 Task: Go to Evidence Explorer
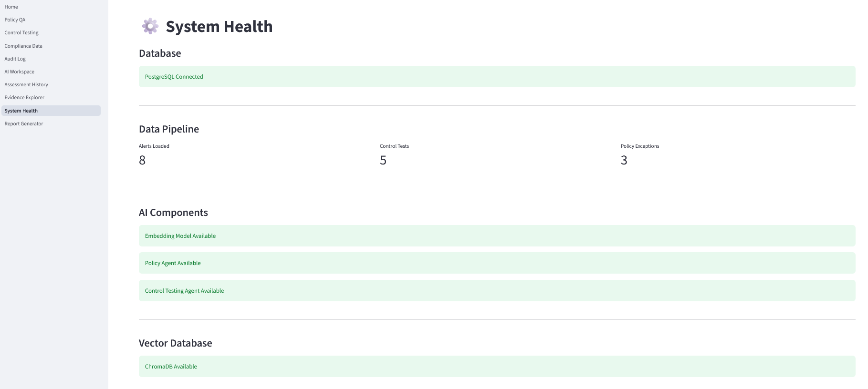24,97
